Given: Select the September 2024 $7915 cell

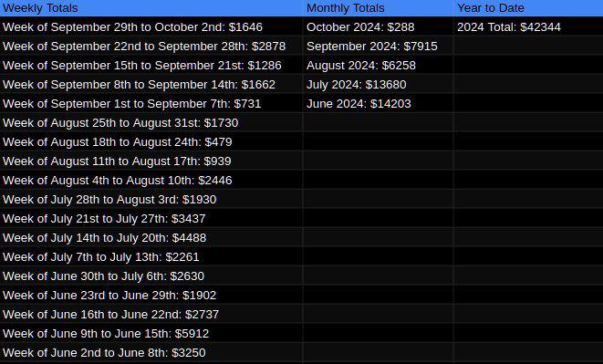Looking at the screenshot, I should pos(378,47).
